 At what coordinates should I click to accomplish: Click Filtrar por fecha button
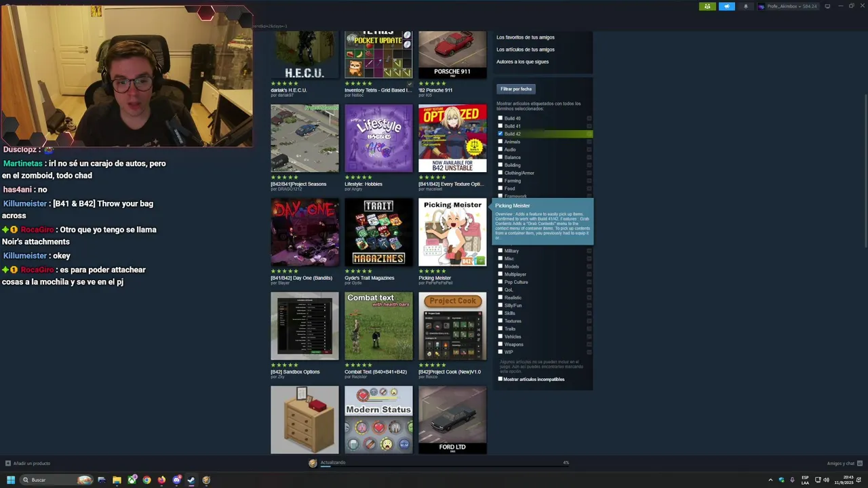(x=516, y=89)
